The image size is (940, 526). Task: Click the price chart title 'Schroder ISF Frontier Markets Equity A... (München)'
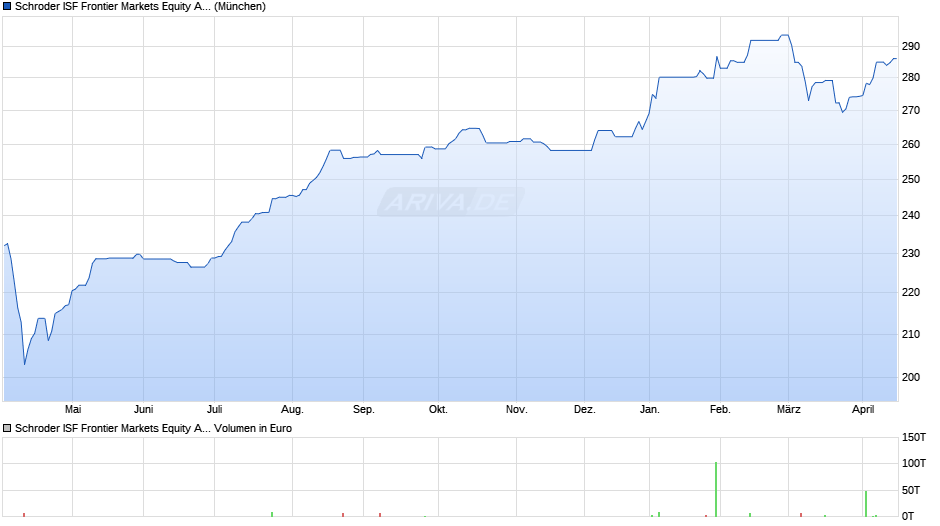pos(140,7)
